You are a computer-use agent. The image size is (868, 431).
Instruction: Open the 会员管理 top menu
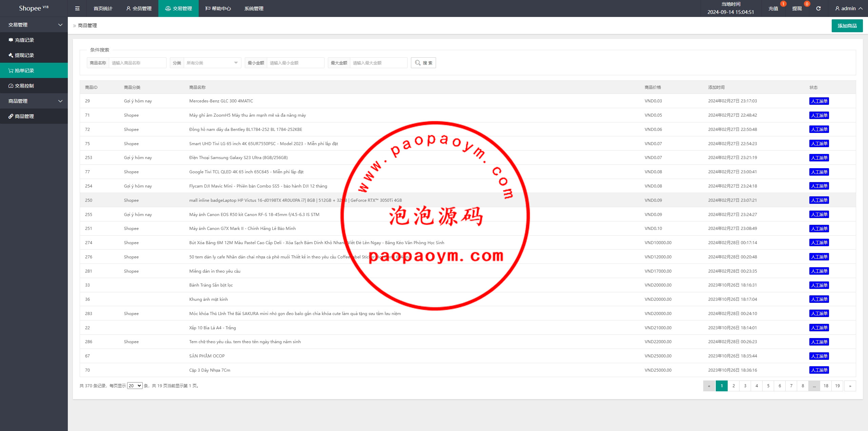(x=139, y=8)
